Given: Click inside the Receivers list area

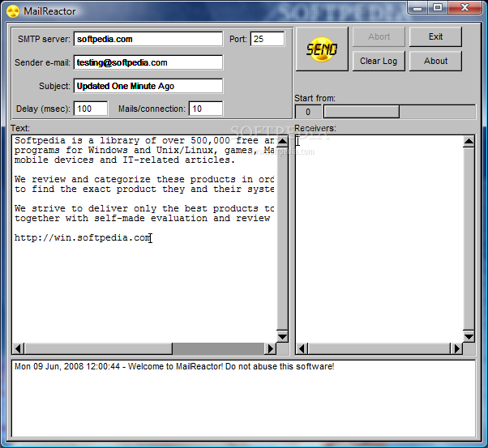Looking at the screenshot, I should pyautogui.click(x=379, y=239).
